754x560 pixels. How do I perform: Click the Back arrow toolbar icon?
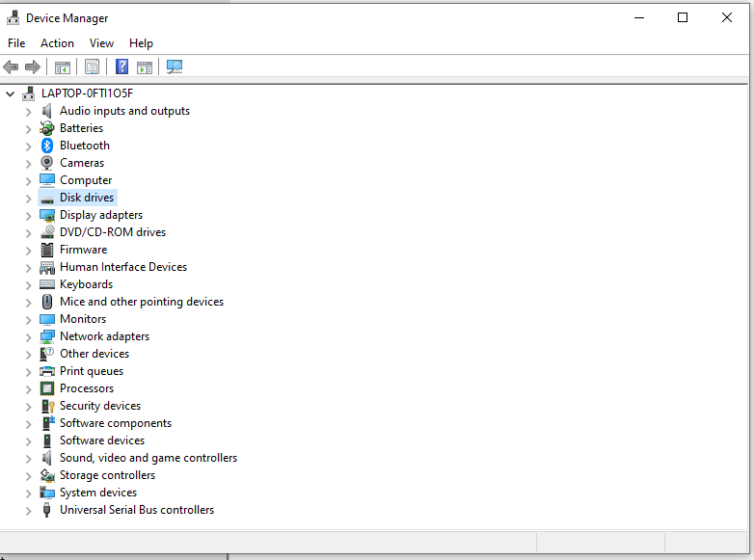pos(11,67)
